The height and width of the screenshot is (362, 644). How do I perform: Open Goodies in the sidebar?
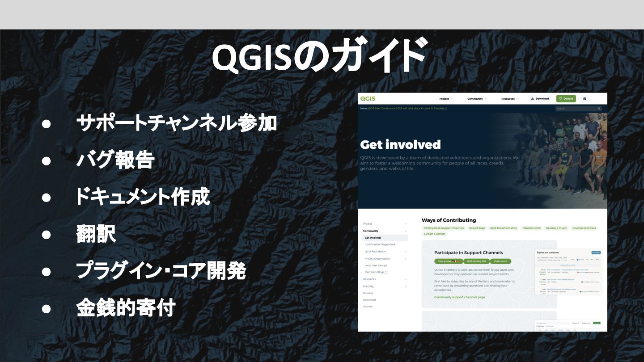tap(368, 293)
